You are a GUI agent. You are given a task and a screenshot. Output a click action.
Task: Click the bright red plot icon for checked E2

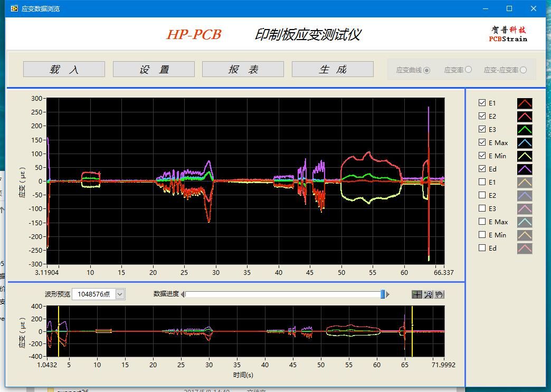pos(525,116)
